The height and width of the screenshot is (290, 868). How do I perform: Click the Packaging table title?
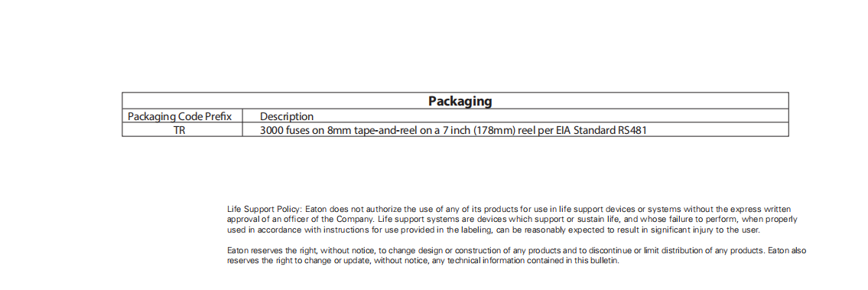pyautogui.click(x=460, y=101)
